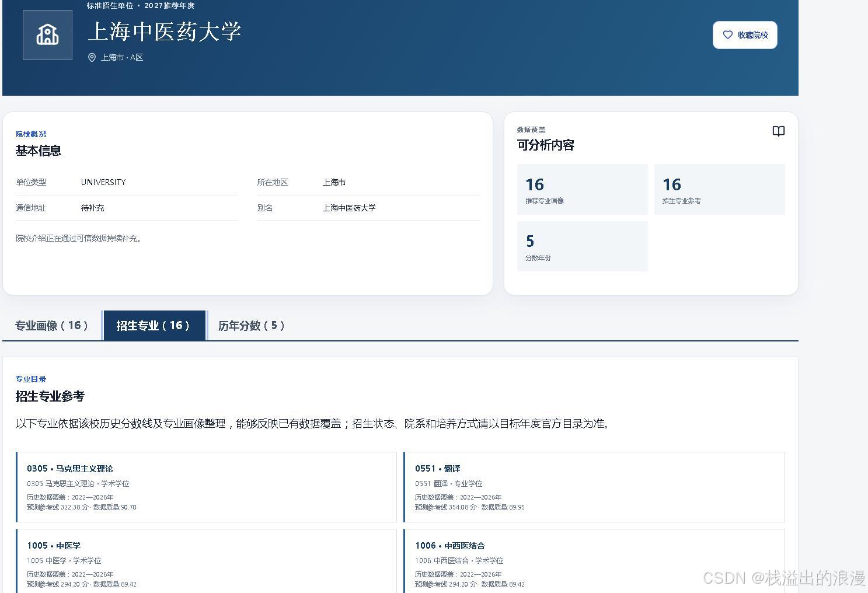Click the 别名 field label
Image resolution: width=868 pixels, height=593 pixels.
coord(265,208)
